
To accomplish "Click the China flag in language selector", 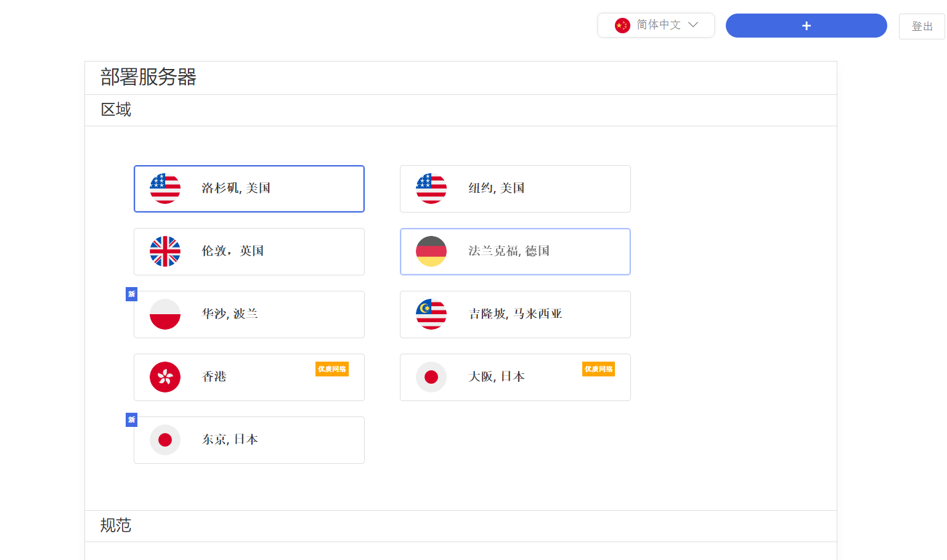I will (x=622, y=25).
